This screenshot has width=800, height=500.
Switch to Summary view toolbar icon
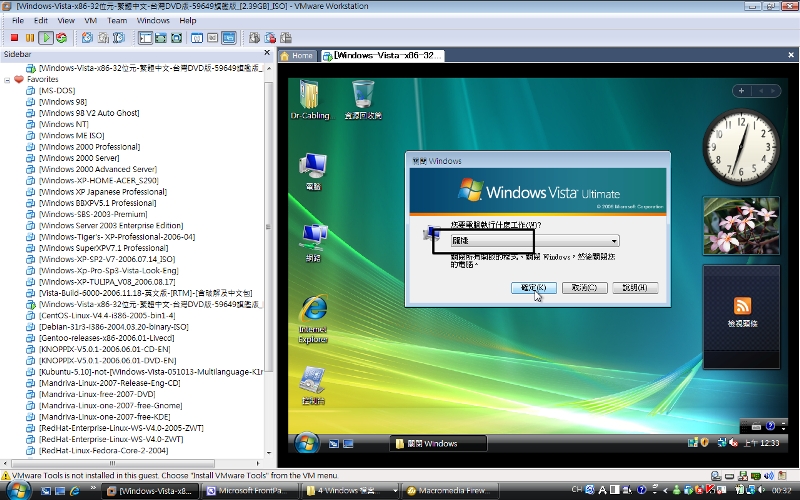click(197, 38)
